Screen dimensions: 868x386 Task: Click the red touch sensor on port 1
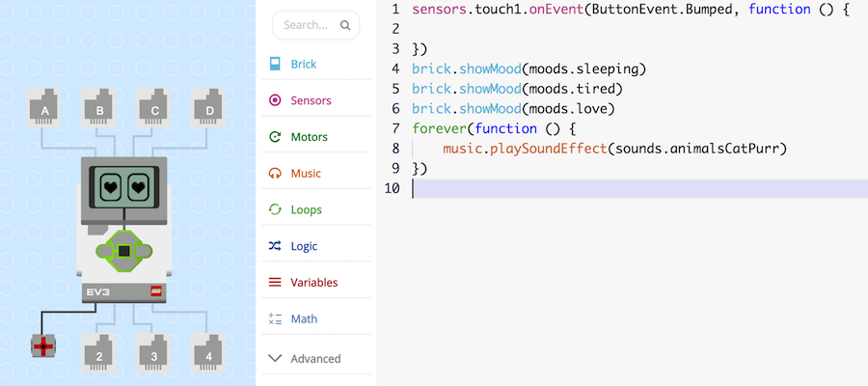tap(43, 346)
